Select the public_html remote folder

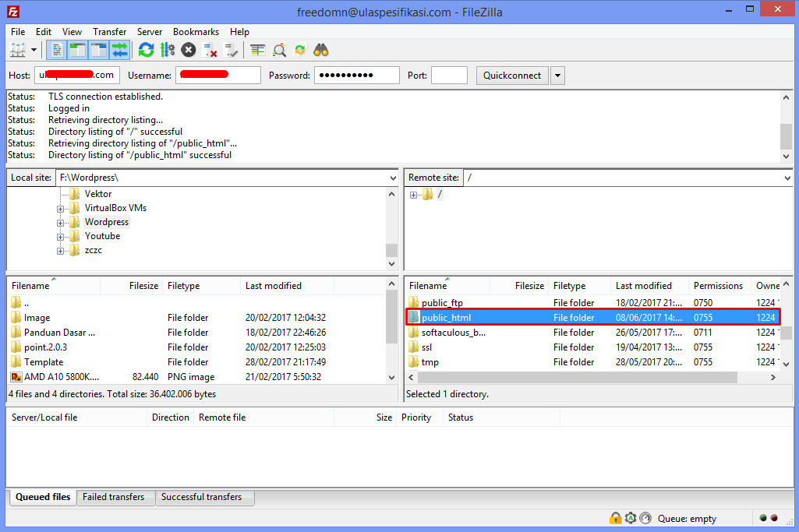coord(593,318)
